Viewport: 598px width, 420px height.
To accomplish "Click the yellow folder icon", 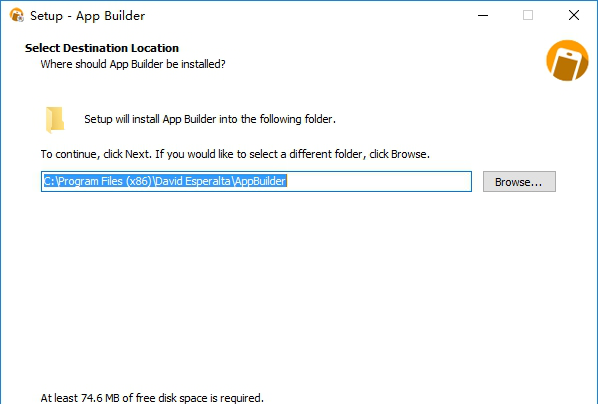I will point(55,120).
